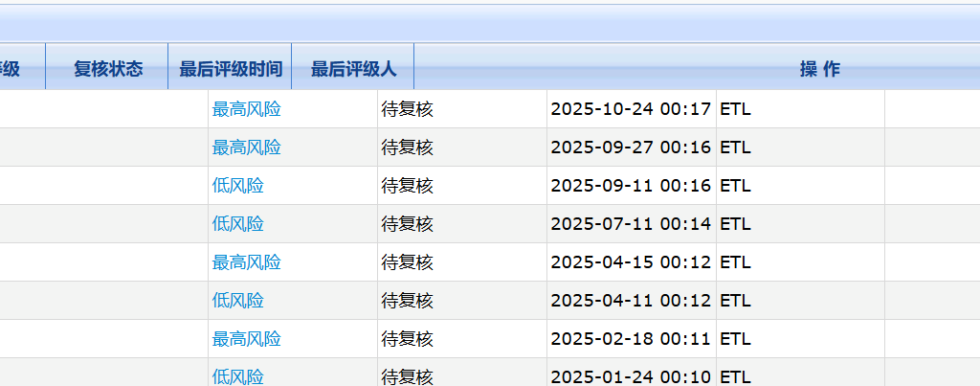
Task: Click timestamp 2025-01-24 00:10
Action: pyautogui.click(x=631, y=376)
